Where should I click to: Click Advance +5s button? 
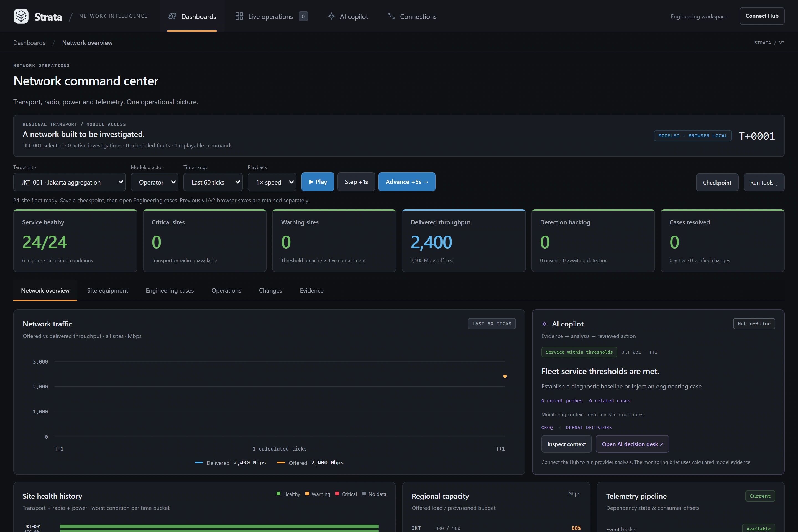407,182
